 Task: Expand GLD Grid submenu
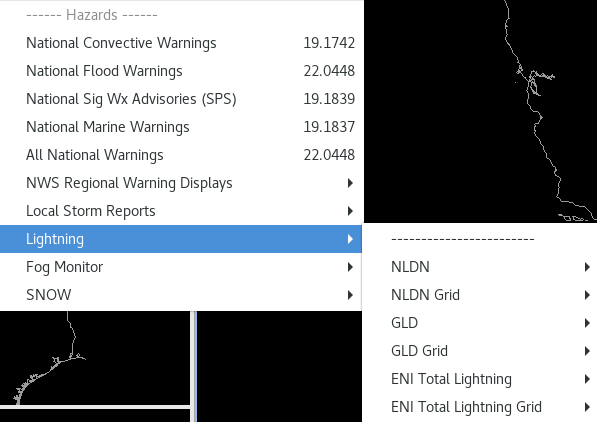point(480,351)
